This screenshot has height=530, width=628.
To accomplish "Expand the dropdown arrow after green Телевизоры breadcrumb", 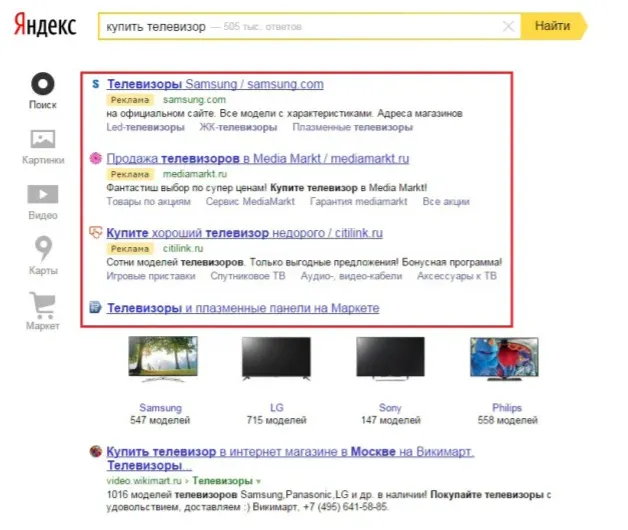I will point(258,481).
